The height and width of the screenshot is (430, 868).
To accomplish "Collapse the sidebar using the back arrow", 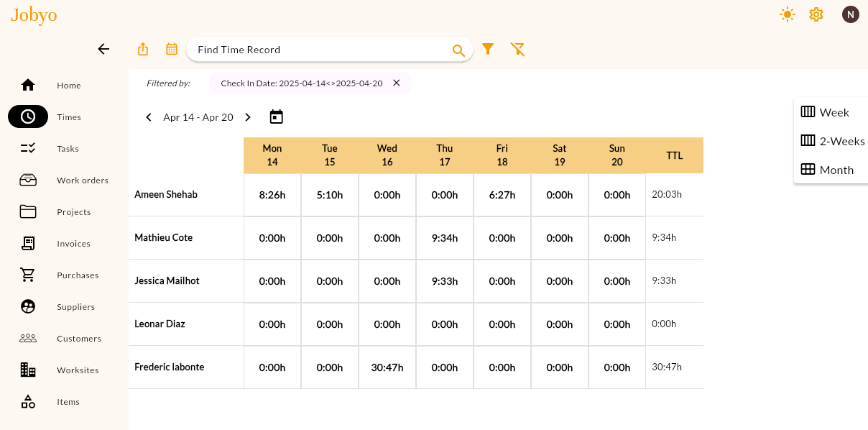I will (103, 49).
